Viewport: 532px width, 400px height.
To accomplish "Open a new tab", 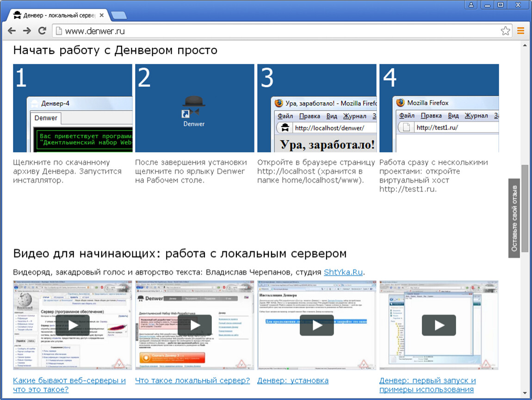I will 119,16.
